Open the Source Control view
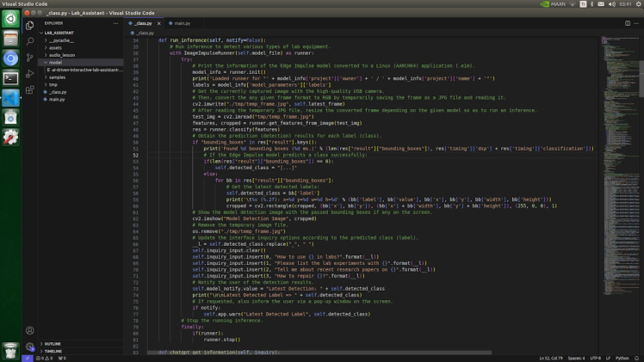Screen dimensions: 644x362 30,57
